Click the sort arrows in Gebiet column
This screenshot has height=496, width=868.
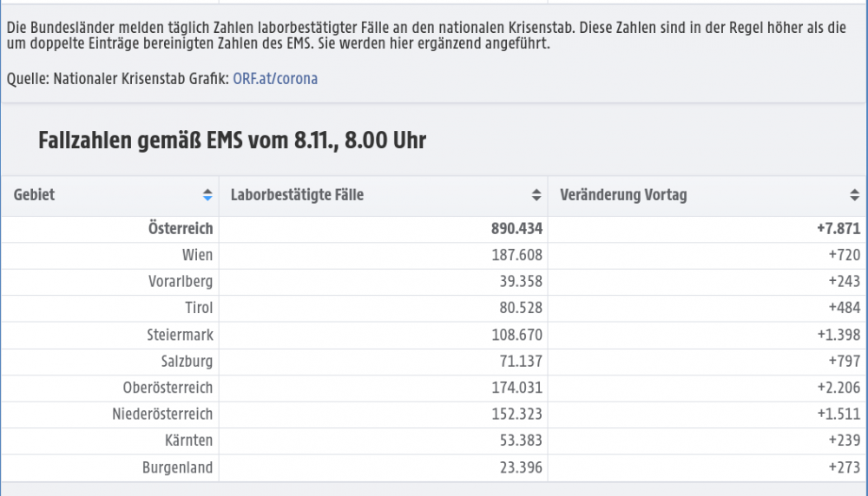click(x=207, y=196)
